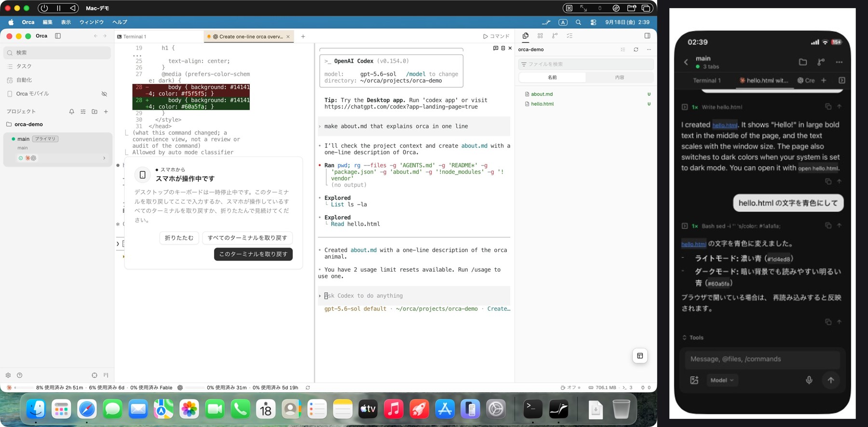Open project filter settings sliders icon
Image resolution: width=868 pixels, height=427 pixels.
coord(83,111)
